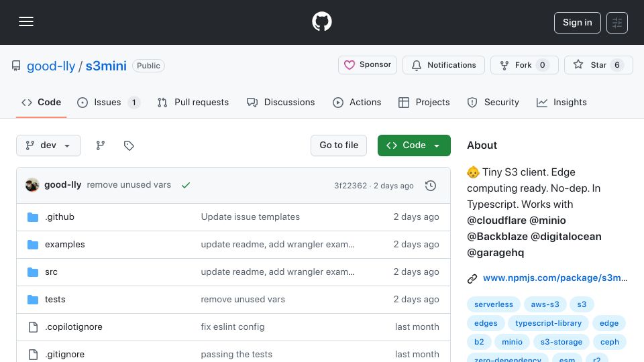View commit check status green checkmark

click(x=186, y=185)
